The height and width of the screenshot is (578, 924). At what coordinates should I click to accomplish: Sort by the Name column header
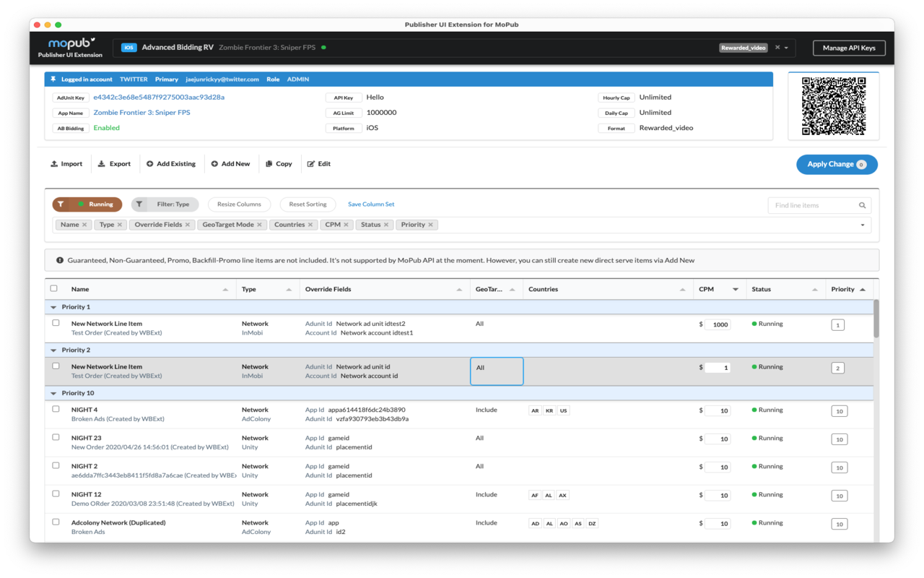[x=150, y=289]
